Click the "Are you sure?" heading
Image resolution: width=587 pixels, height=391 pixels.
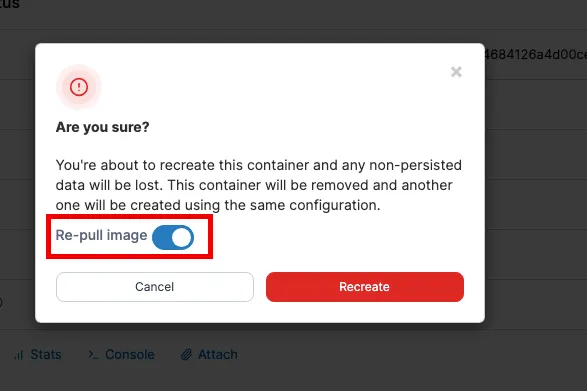(102, 127)
